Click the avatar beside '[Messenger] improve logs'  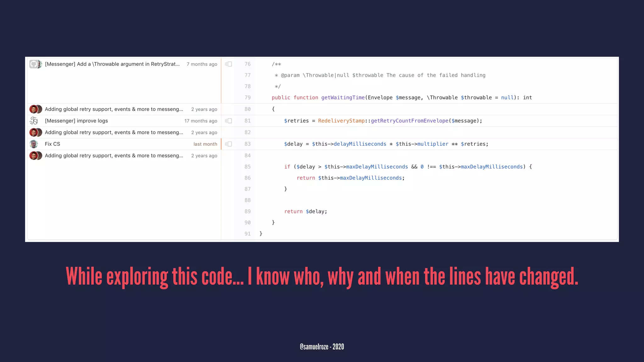point(34,121)
